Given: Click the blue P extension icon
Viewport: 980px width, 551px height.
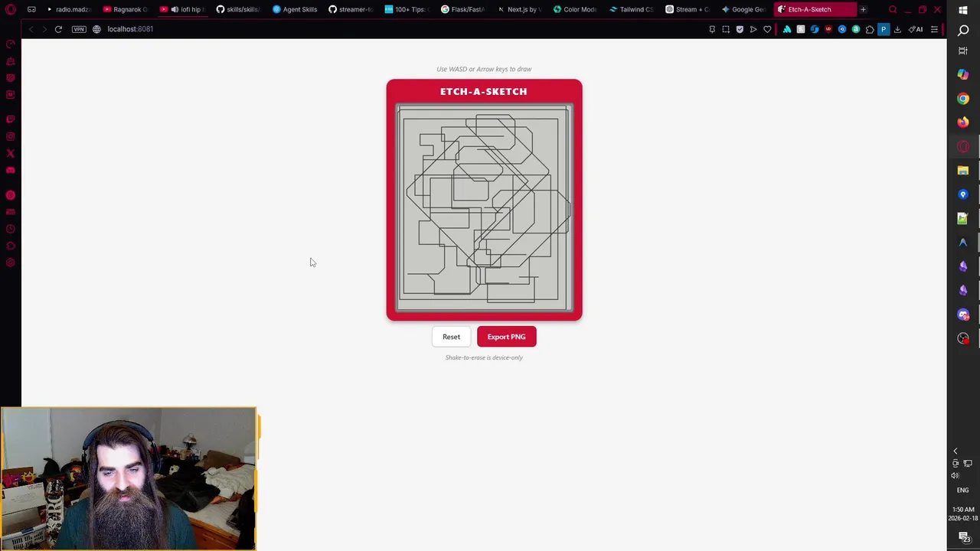Looking at the screenshot, I should [x=884, y=29].
